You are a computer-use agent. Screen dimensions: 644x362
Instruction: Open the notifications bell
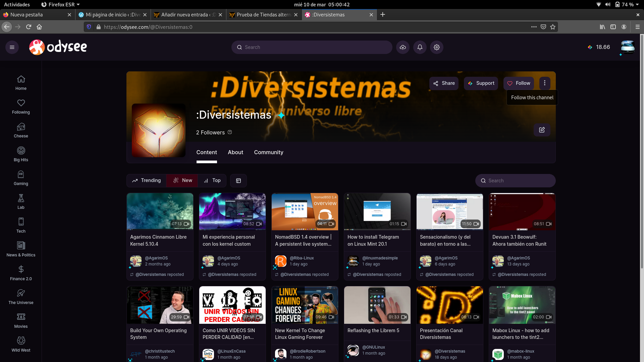click(420, 47)
